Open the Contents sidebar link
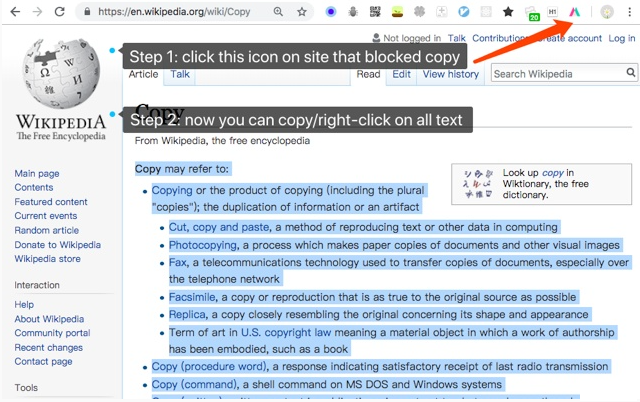Screen dimensions: 640x402 34,187
